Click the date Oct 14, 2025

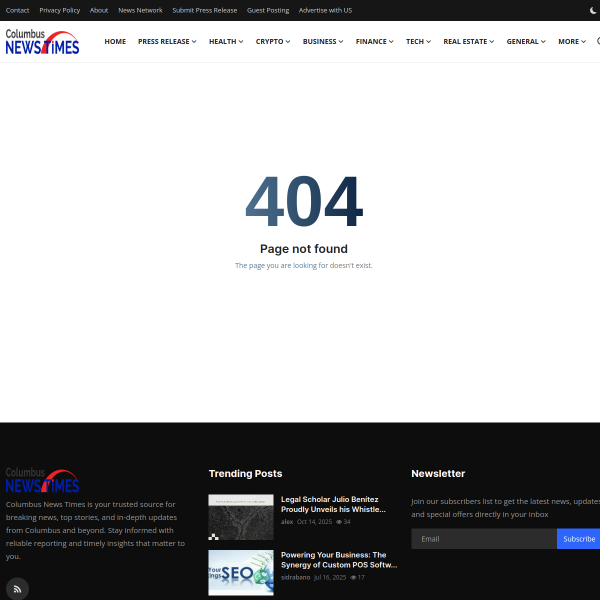(x=314, y=522)
